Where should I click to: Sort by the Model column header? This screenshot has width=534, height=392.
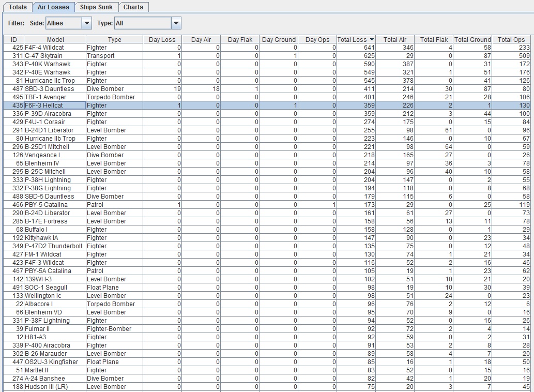coord(55,39)
